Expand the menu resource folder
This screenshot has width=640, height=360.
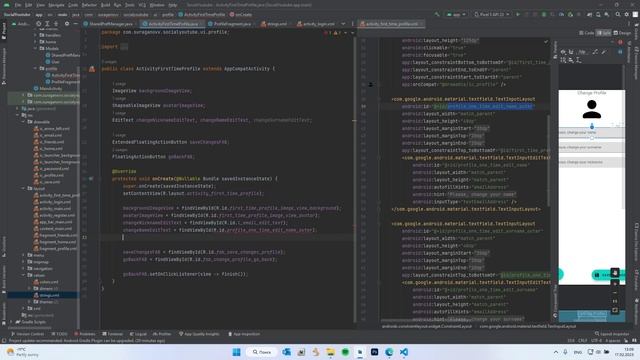[x=24, y=255]
